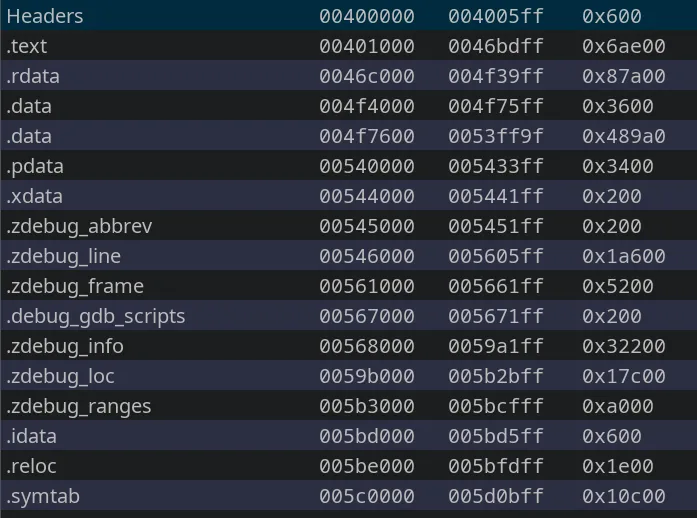Click start address 005c0000

coord(367,497)
